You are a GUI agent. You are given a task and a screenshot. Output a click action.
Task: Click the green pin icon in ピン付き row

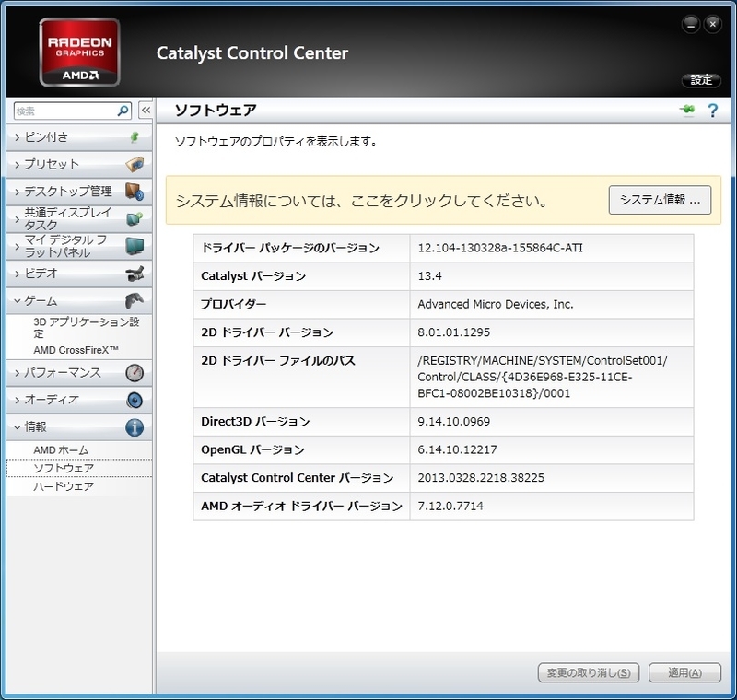(135, 137)
